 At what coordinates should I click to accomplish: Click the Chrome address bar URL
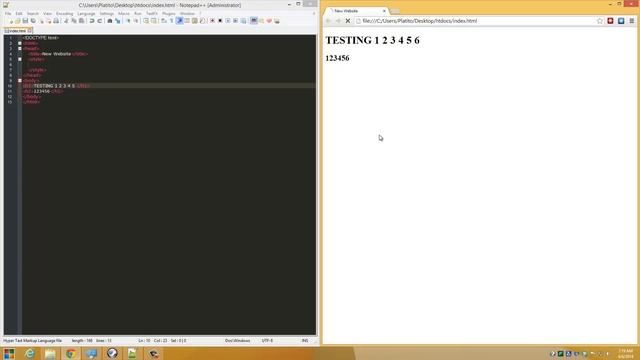tap(420, 21)
